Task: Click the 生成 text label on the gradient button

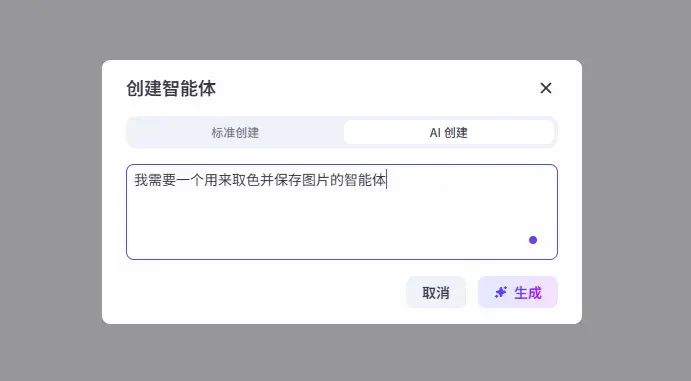Action: (528, 292)
